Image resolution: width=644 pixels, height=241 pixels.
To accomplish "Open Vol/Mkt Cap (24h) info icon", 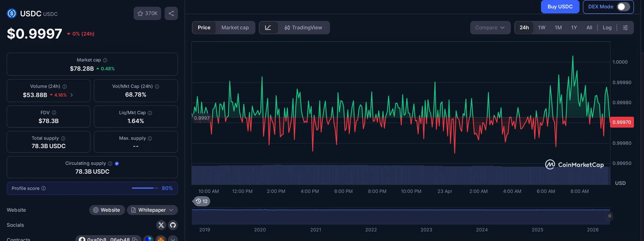I will pos(157,86).
